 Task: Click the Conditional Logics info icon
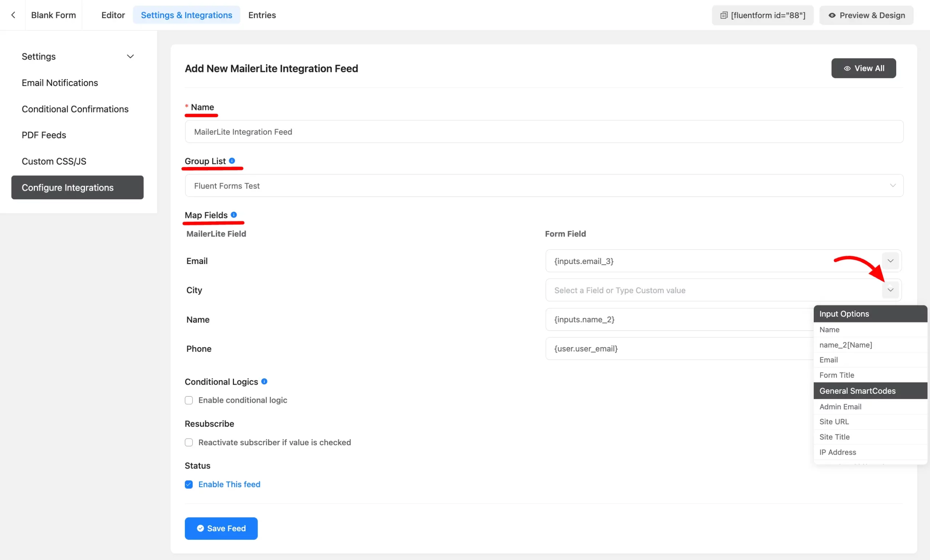tap(264, 382)
